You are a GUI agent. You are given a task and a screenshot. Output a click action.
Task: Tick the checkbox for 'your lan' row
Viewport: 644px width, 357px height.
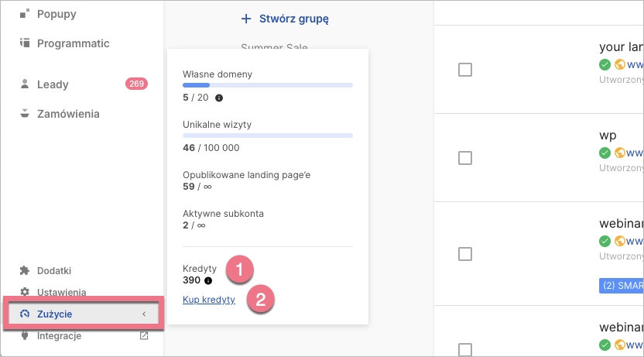(x=465, y=70)
